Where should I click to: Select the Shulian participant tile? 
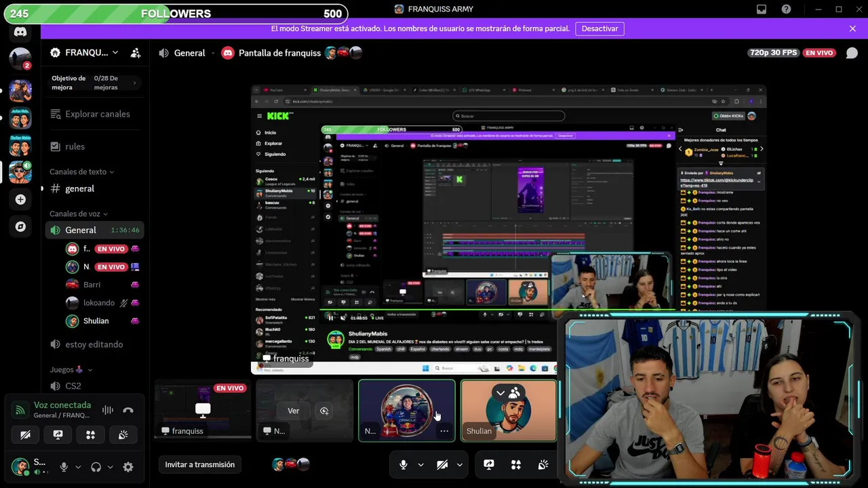click(509, 410)
